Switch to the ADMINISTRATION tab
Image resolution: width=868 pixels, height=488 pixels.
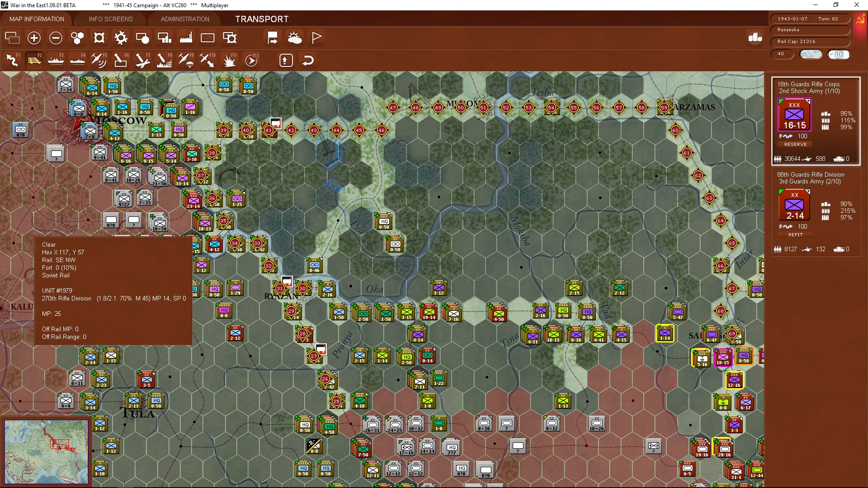tap(185, 19)
